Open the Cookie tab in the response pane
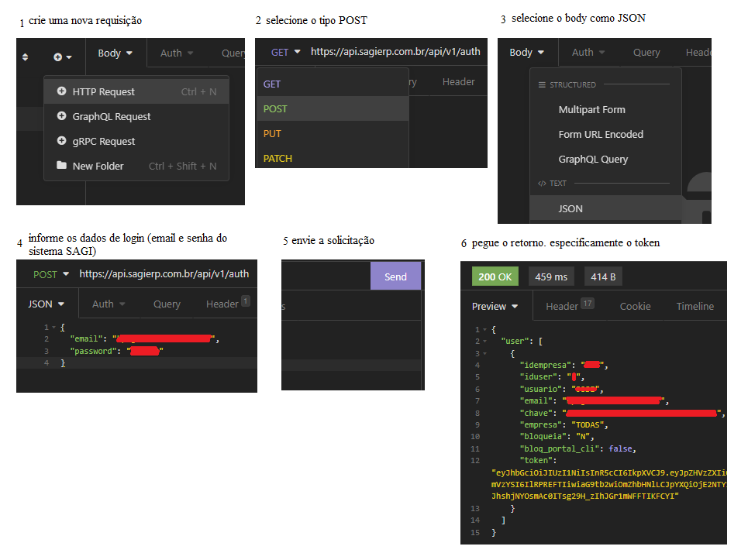The width and height of the screenshot is (748, 560). point(635,307)
